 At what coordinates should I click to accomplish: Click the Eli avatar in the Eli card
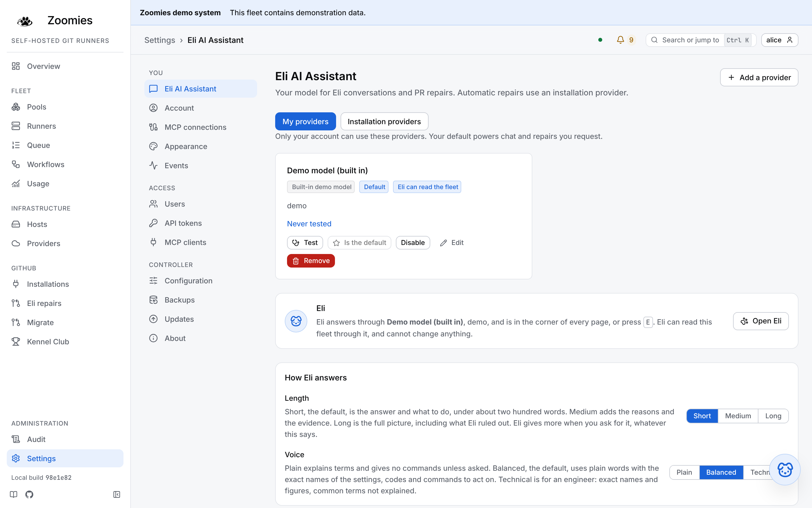point(296,321)
